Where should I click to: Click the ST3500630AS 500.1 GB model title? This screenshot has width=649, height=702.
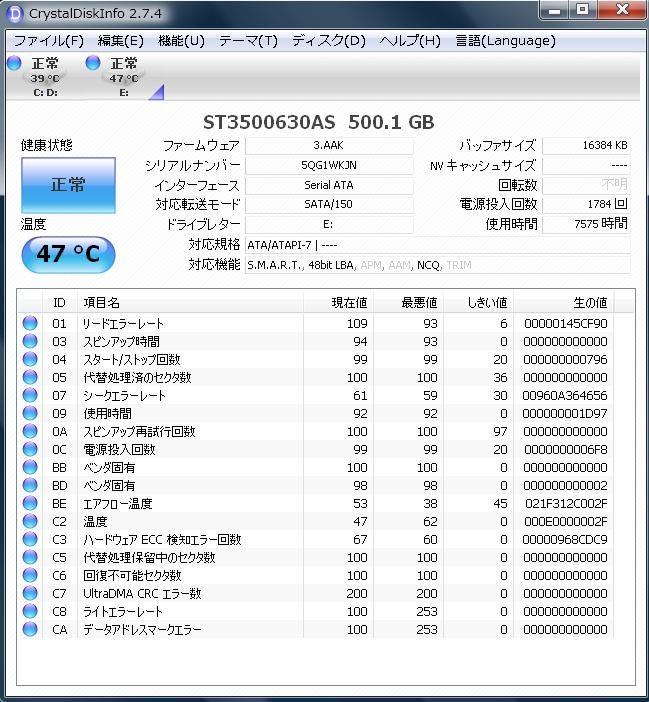pyautogui.click(x=319, y=122)
